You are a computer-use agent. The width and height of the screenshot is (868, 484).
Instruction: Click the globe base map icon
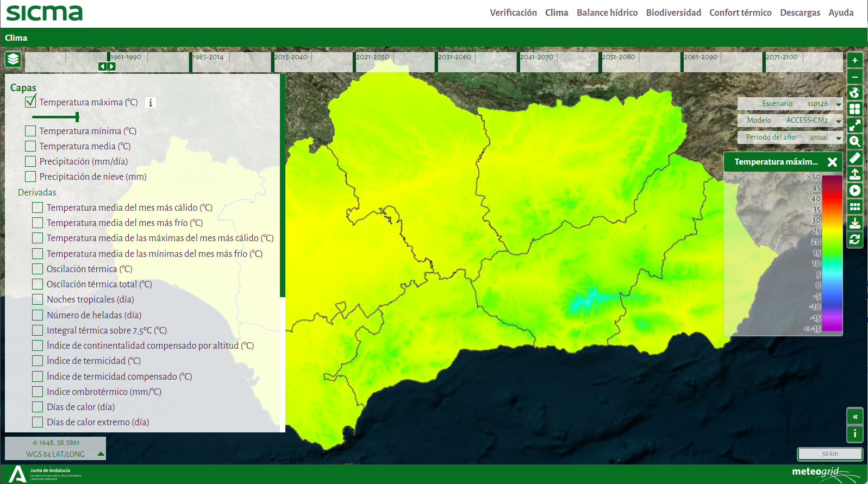(x=855, y=93)
